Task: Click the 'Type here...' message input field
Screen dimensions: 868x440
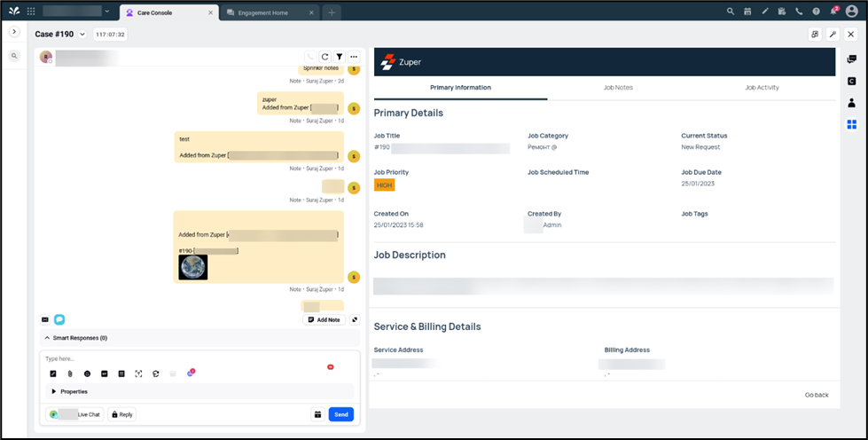Action: click(x=177, y=358)
